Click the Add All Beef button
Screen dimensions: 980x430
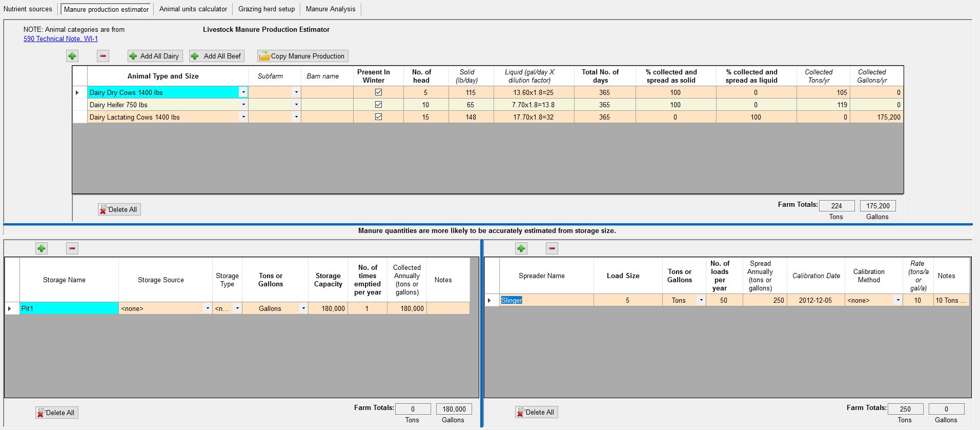point(216,56)
